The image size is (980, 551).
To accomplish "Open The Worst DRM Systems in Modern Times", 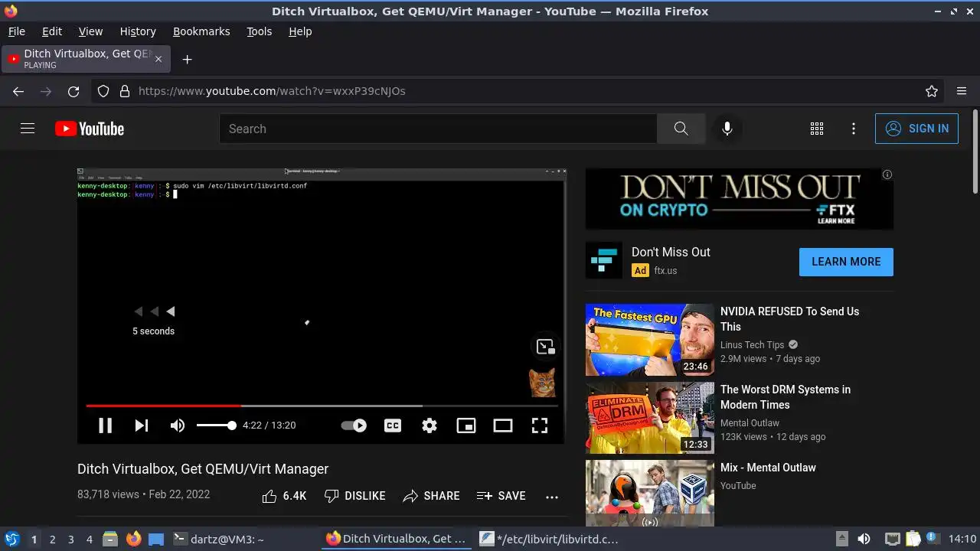I will [x=786, y=397].
